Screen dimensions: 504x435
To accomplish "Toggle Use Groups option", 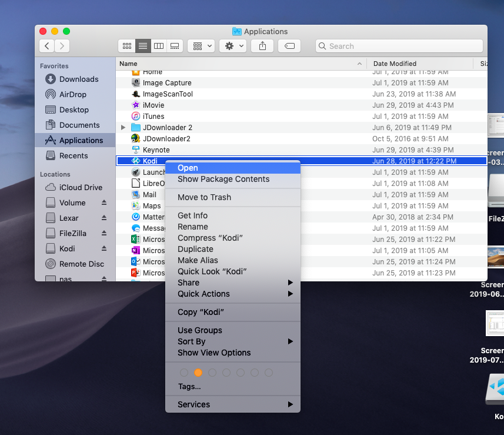I will click(233, 330).
